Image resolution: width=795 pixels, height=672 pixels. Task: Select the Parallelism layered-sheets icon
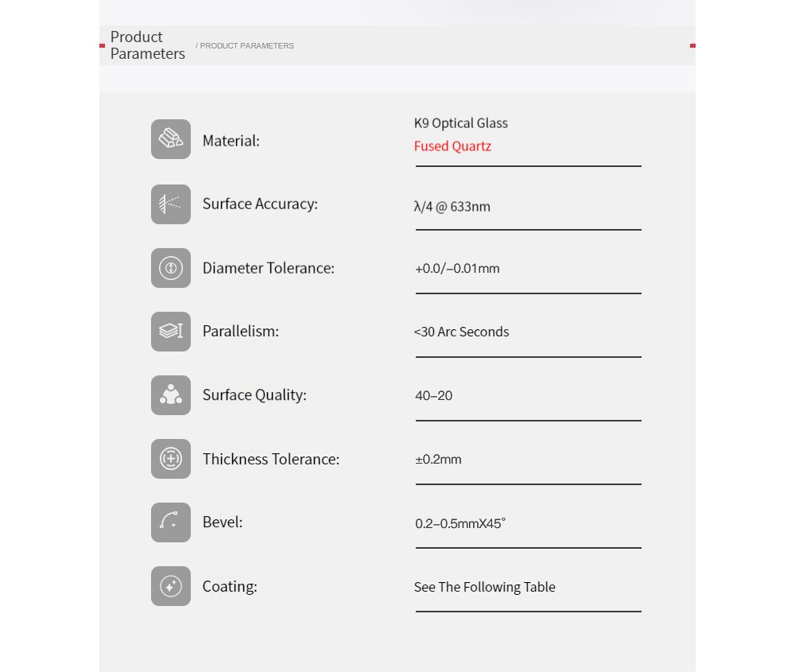[171, 332]
